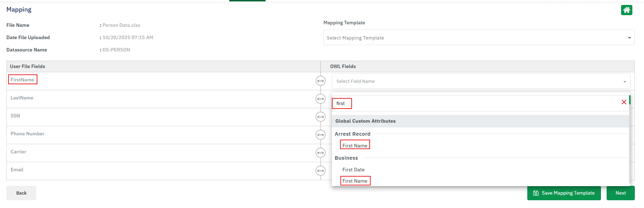Open the Select Mapping Template dropdown

click(x=479, y=38)
